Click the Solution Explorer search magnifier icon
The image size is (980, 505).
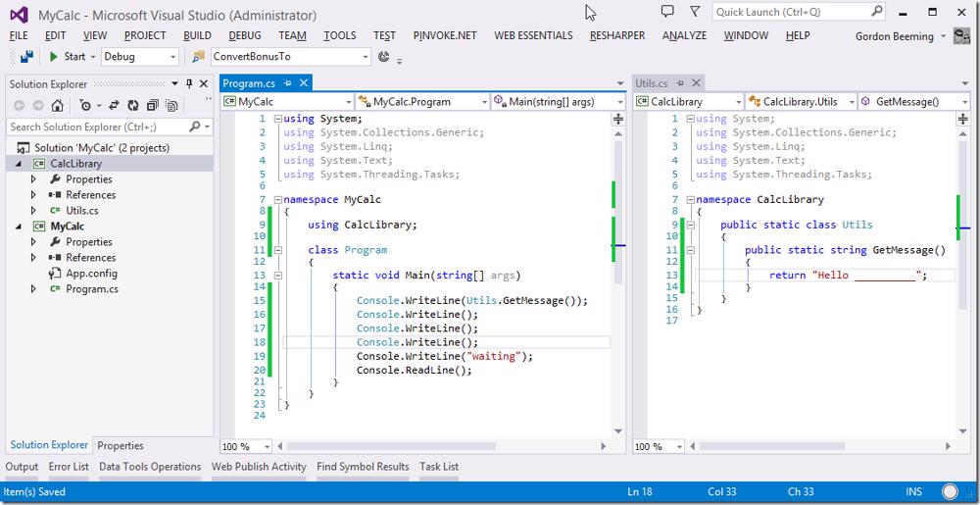click(x=194, y=126)
